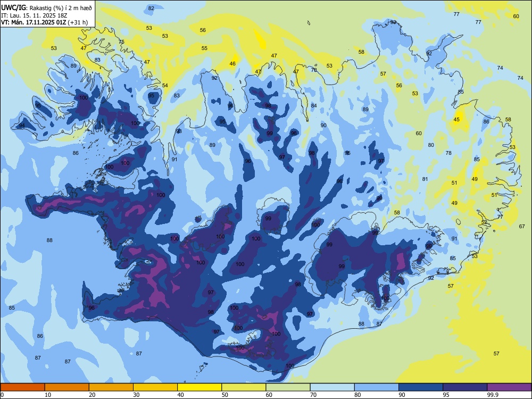Click the purple legend swatch above 99.9
The height and width of the screenshot is (399, 532).
click(509, 387)
